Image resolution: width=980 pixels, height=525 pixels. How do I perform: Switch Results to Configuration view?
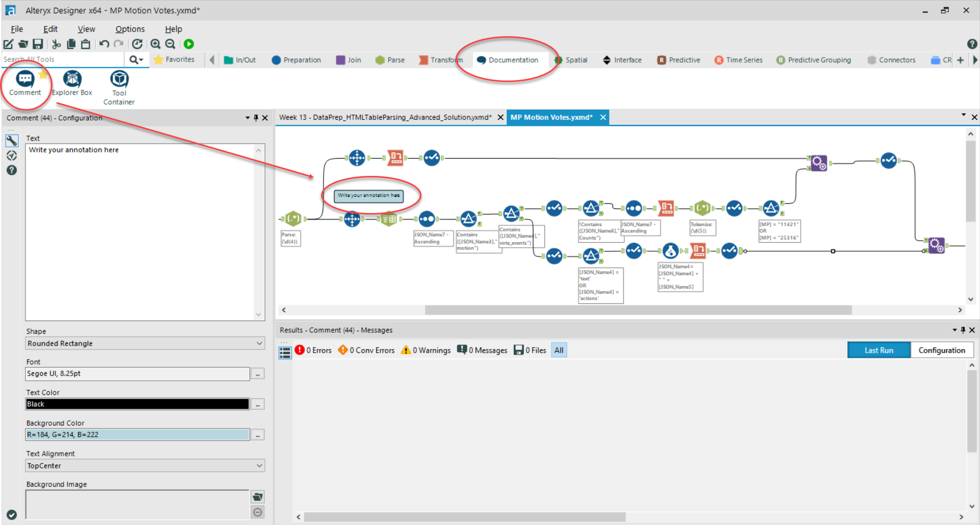[x=942, y=350]
